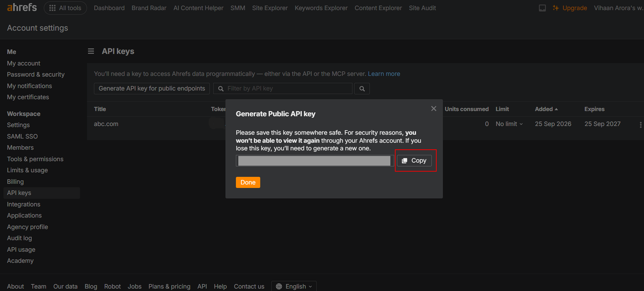Open Tools & permissions
This screenshot has width=644, height=291.
(x=35, y=159)
